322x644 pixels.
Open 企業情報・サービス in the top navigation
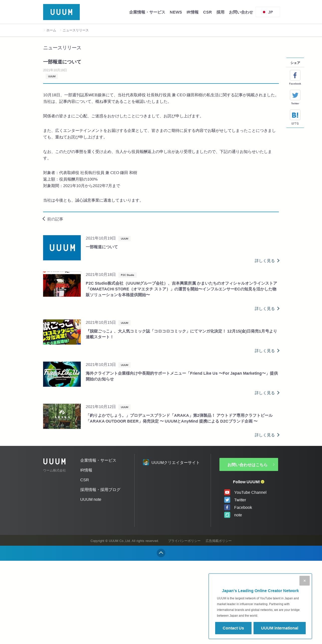[147, 12]
